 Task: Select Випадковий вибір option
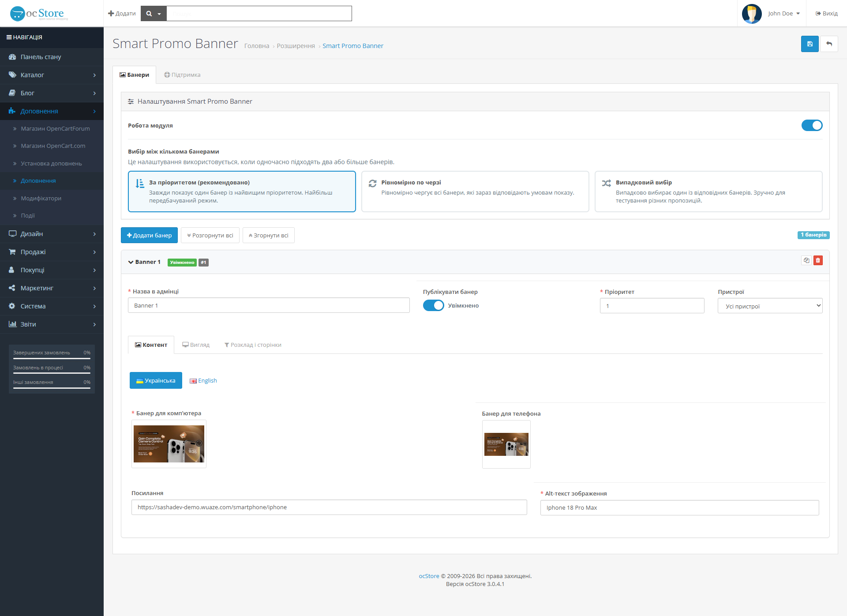(708, 192)
